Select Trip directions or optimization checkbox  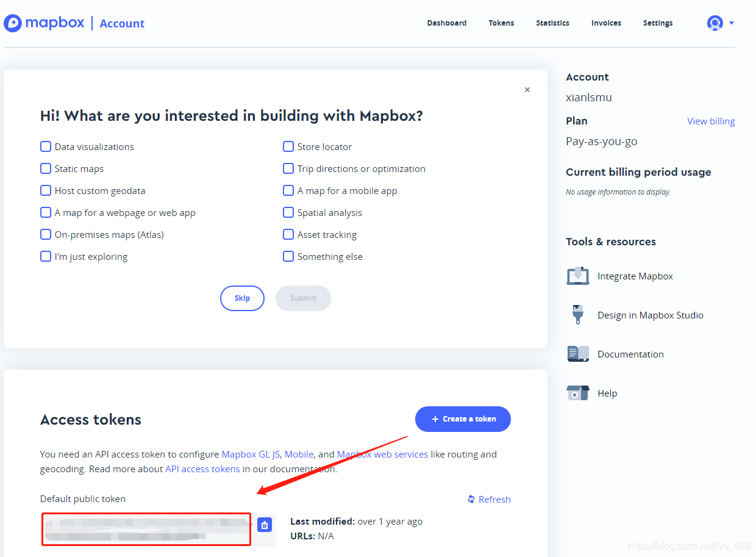tap(288, 168)
